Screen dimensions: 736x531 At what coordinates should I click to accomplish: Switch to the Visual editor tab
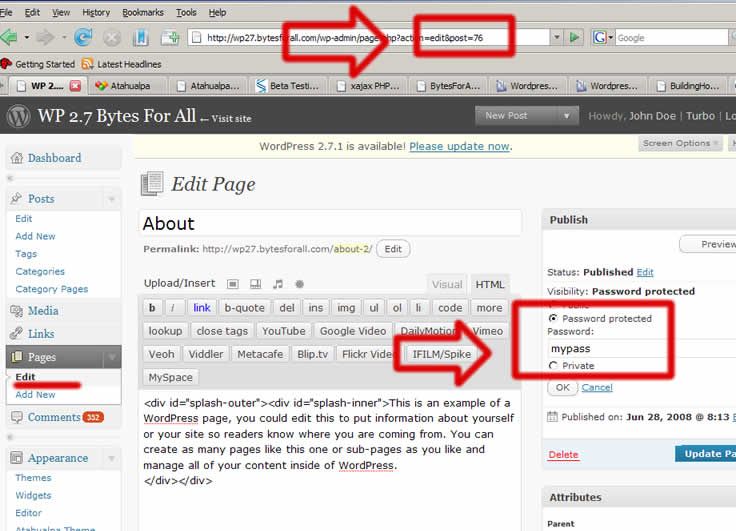[x=447, y=284]
